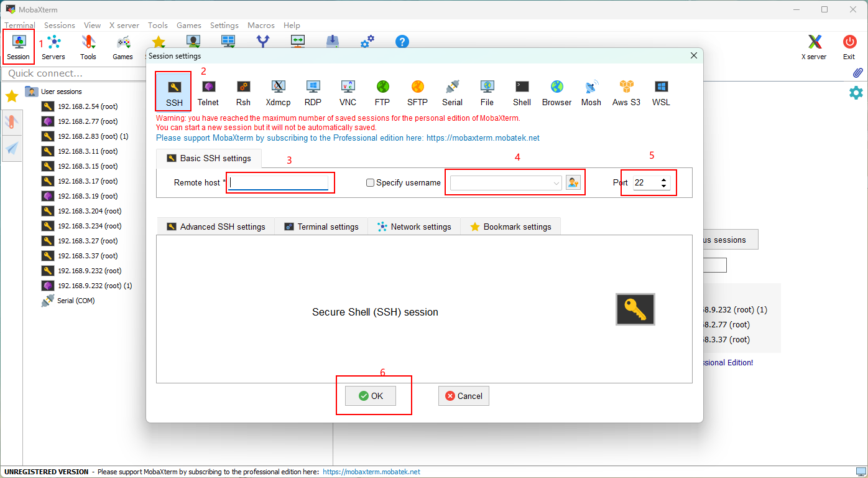The height and width of the screenshot is (478, 868).
Task: Decrease the Port value with down arrow
Action: 664,186
